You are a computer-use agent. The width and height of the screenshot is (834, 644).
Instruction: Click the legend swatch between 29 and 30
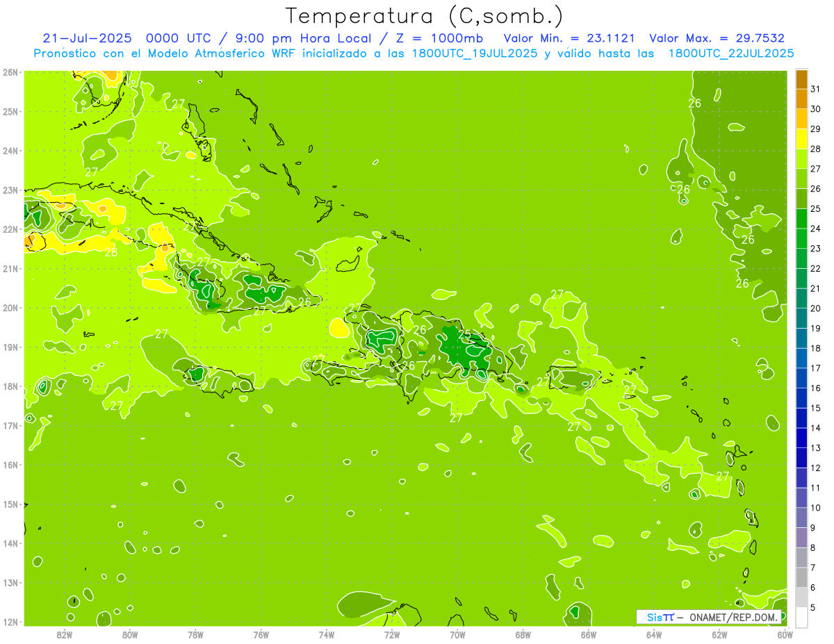(x=801, y=119)
